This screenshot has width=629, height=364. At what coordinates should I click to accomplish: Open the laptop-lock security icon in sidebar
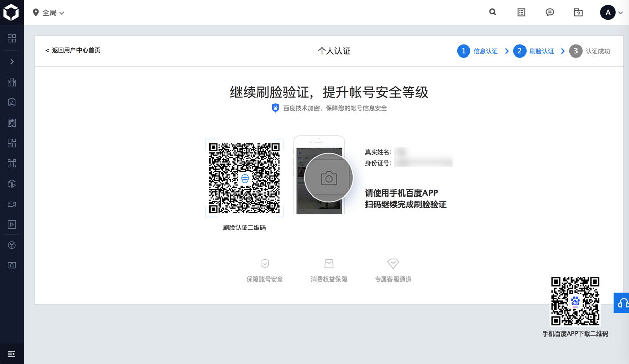coord(12,266)
